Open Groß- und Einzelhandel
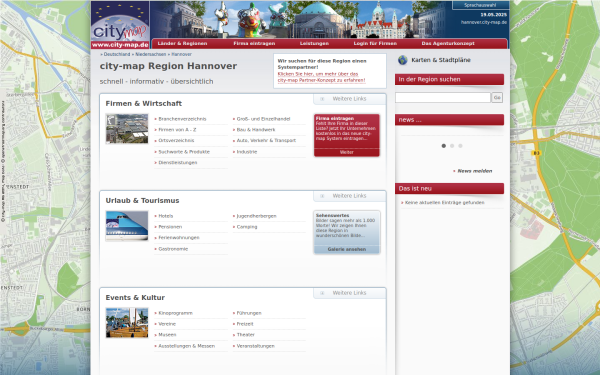The height and width of the screenshot is (375, 600). point(263,119)
